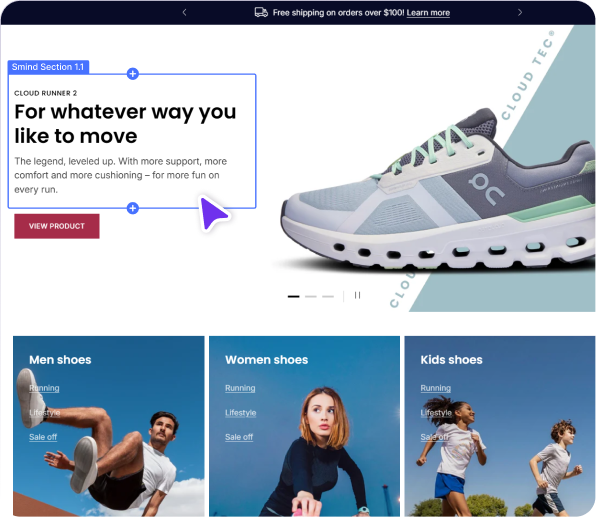Go to second slide indicator

[x=311, y=296]
